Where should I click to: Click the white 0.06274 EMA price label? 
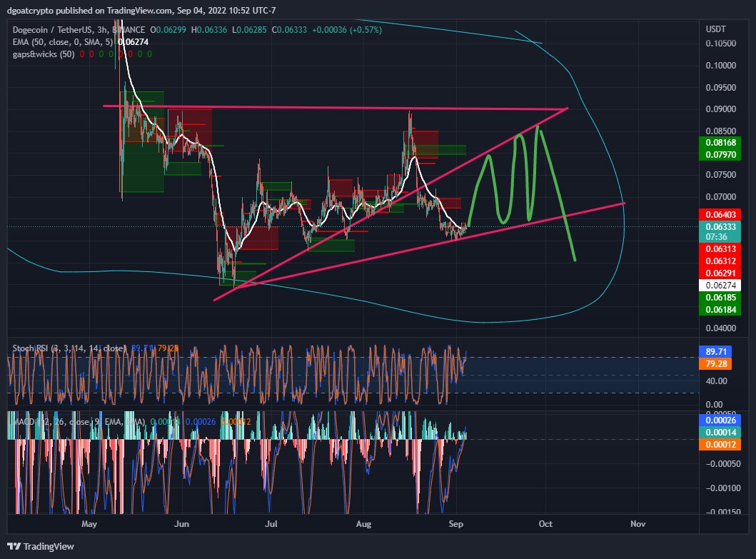[720, 285]
